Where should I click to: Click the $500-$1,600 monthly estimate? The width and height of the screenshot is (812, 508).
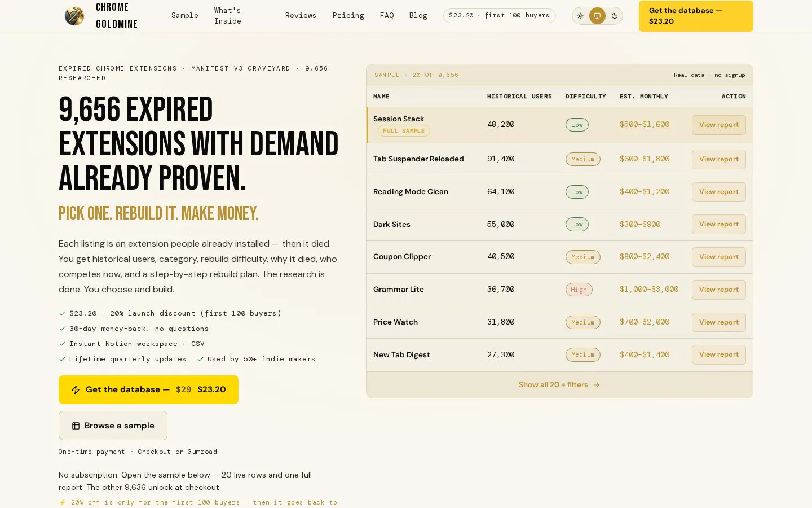point(645,125)
